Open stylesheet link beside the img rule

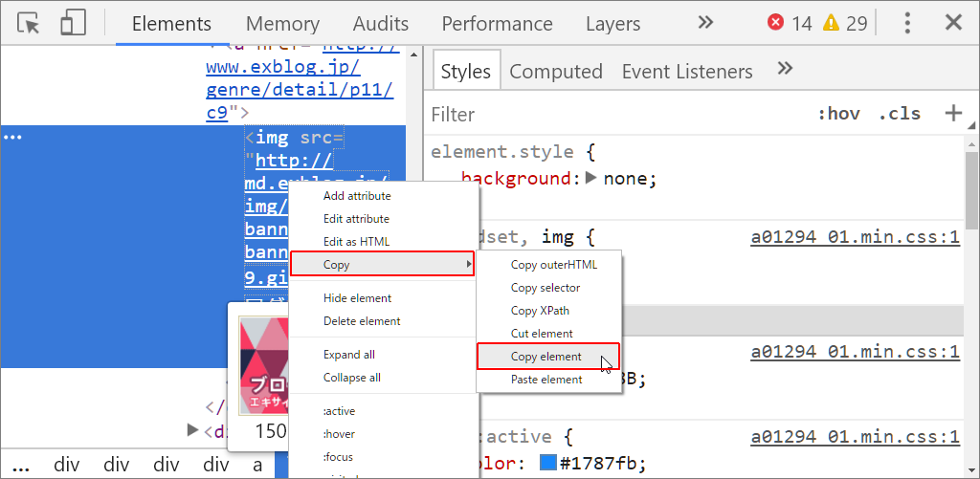click(x=855, y=237)
